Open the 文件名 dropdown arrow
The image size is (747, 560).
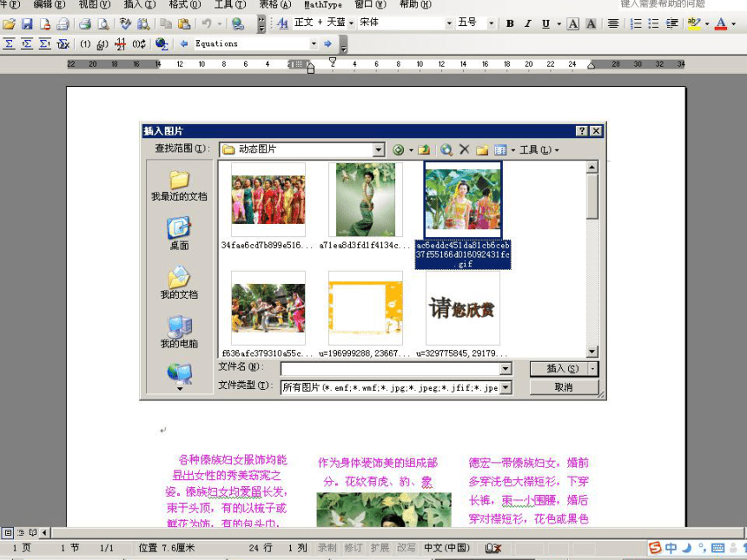(506, 369)
